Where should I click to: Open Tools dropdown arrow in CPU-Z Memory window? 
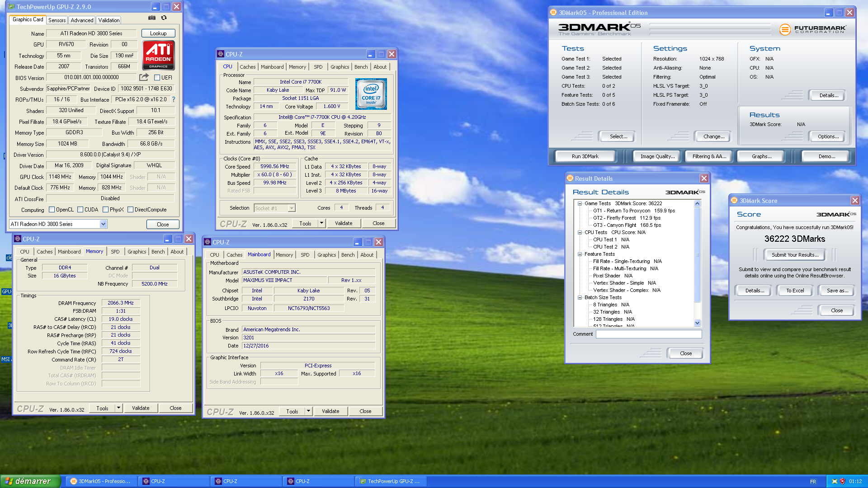point(118,408)
